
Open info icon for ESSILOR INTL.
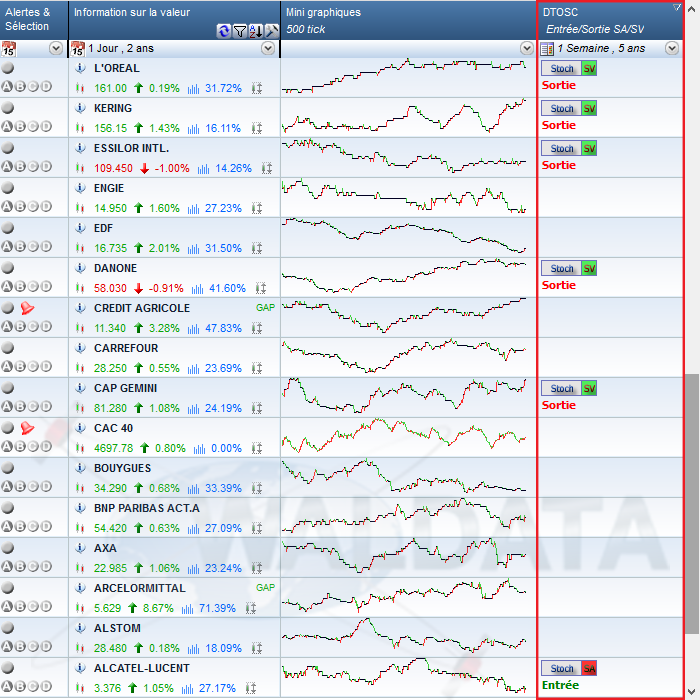pos(80,148)
